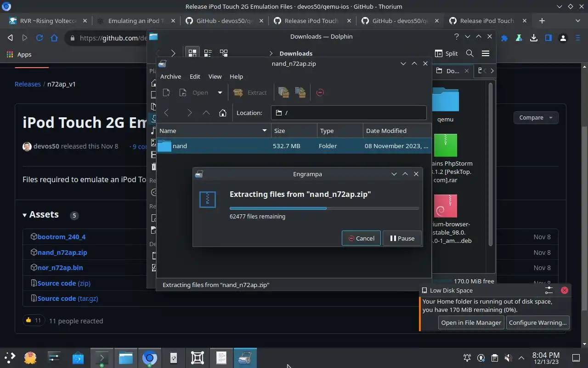Open Low Disk Space notification settings icon
Viewport: 588px width, 368px height.
(x=549, y=290)
